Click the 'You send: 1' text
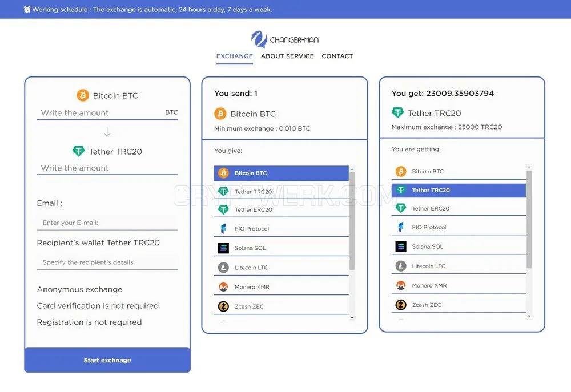 click(236, 93)
